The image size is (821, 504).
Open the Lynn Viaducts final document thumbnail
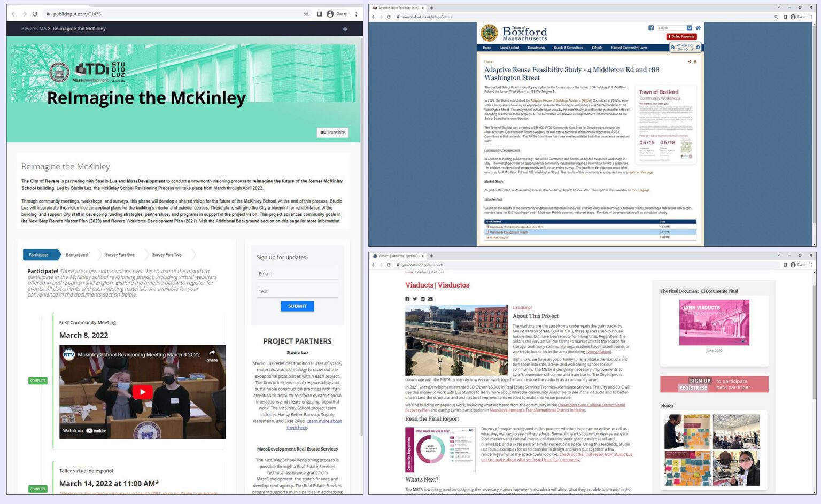(714, 322)
